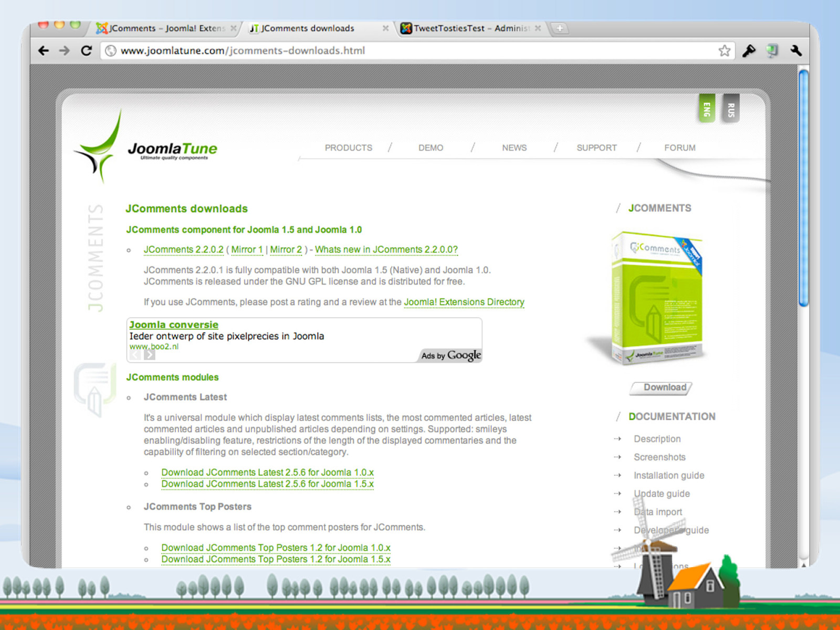
Task: Click the Mirror 2 download link
Action: [286, 250]
